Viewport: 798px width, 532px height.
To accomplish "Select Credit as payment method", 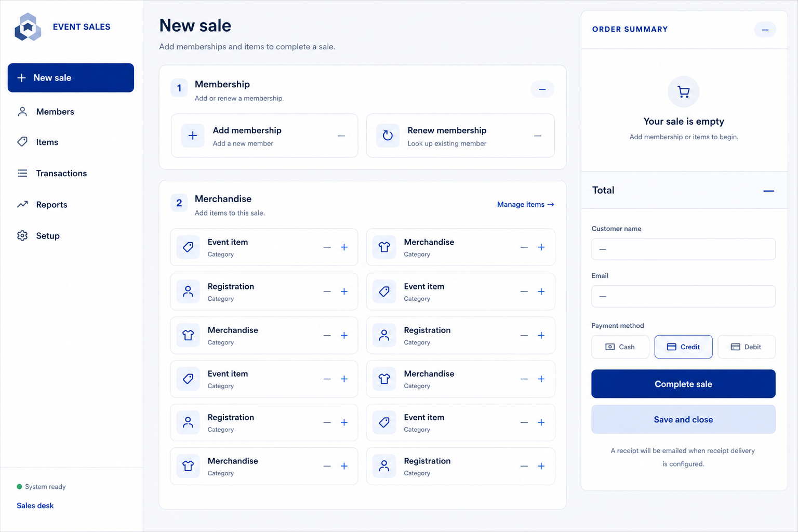I will pyautogui.click(x=683, y=347).
